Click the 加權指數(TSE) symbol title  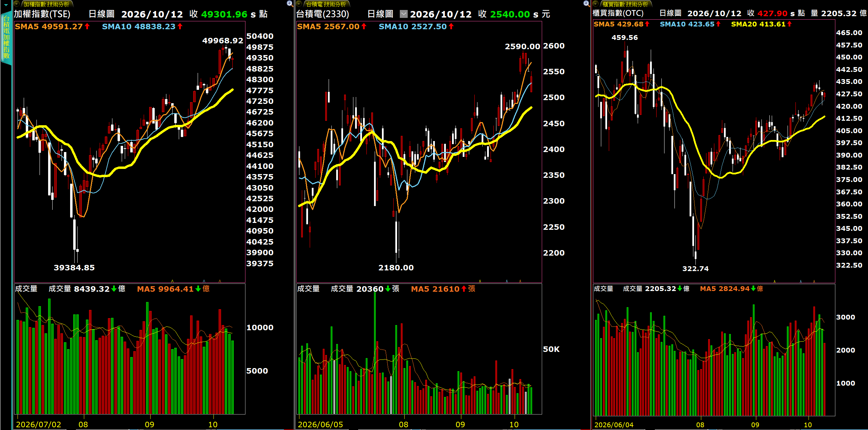42,14
